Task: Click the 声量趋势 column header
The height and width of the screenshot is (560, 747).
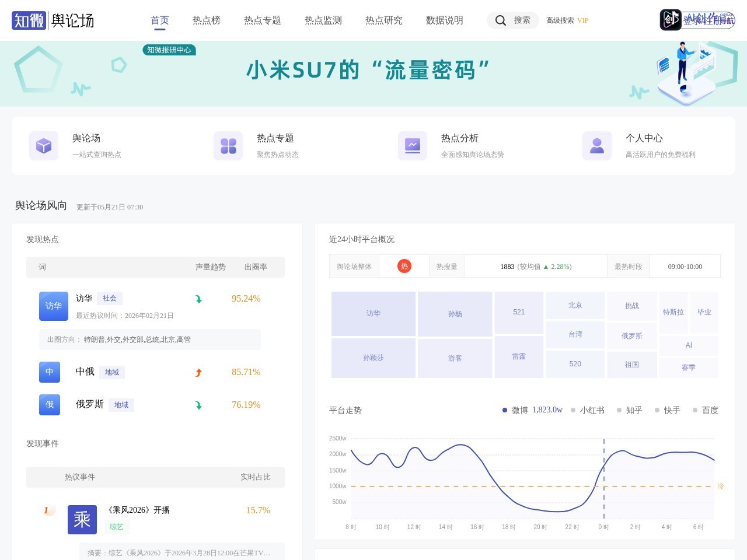Action: coord(211,267)
